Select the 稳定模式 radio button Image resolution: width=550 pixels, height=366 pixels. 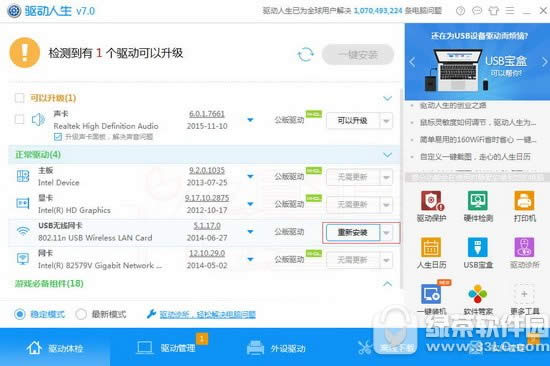click(20, 314)
